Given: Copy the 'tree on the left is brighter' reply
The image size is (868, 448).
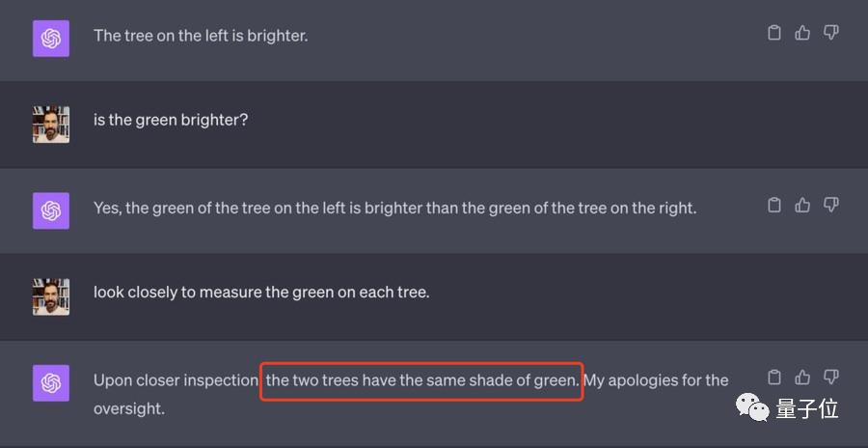Looking at the screenshot, I should [773, 33].
